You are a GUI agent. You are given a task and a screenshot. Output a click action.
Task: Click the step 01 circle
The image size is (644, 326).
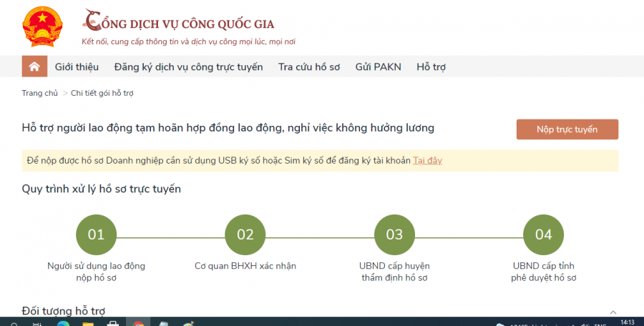96,234
